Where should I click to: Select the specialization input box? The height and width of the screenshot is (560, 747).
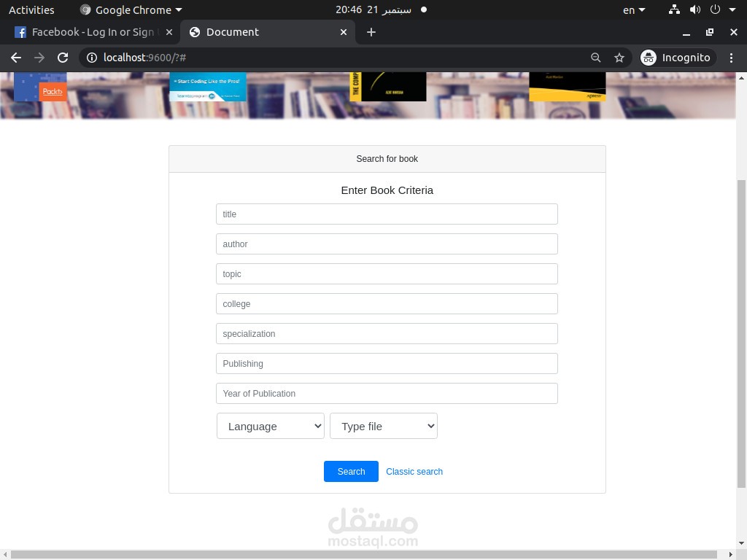click(x=387, y=334)
